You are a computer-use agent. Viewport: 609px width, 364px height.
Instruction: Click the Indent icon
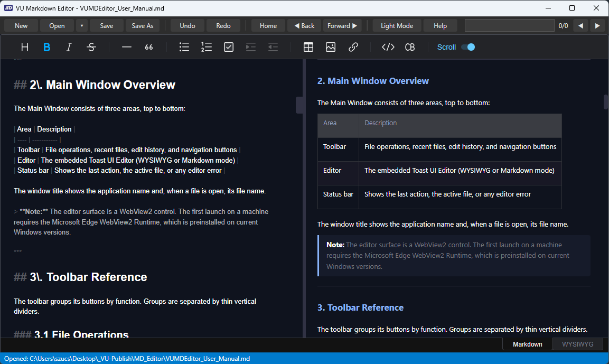[251, 47]
